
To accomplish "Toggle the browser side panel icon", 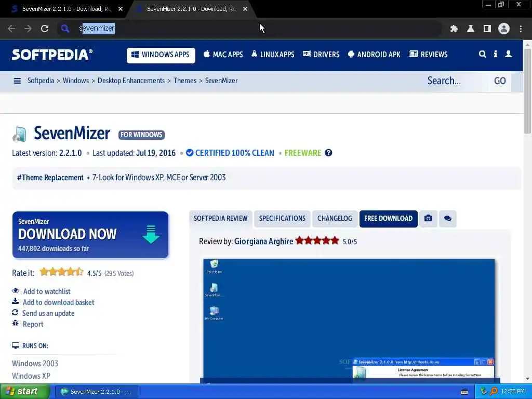I will click(487, 29).
